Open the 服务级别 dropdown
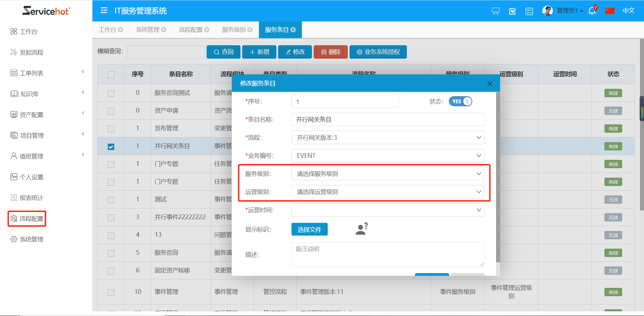 388,174
